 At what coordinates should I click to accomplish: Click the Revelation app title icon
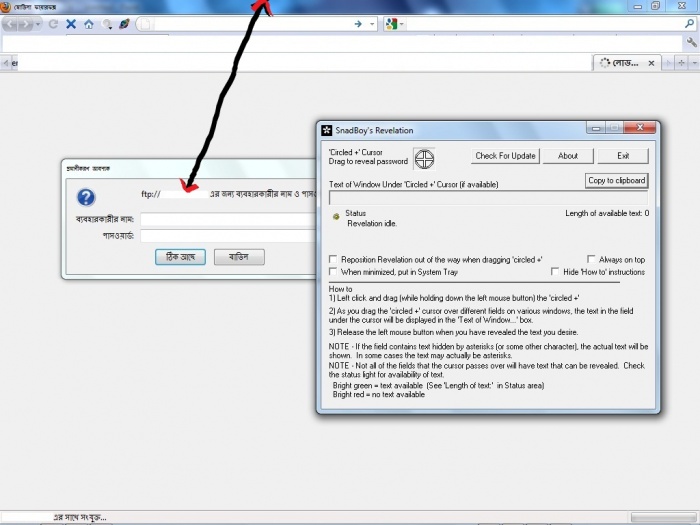coord(327,130)
